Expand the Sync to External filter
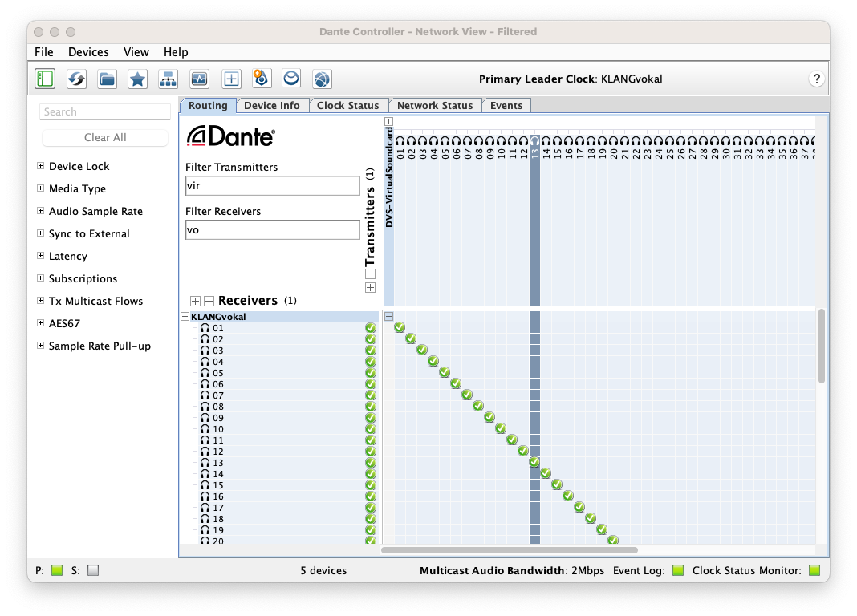 tap(40, 233)
